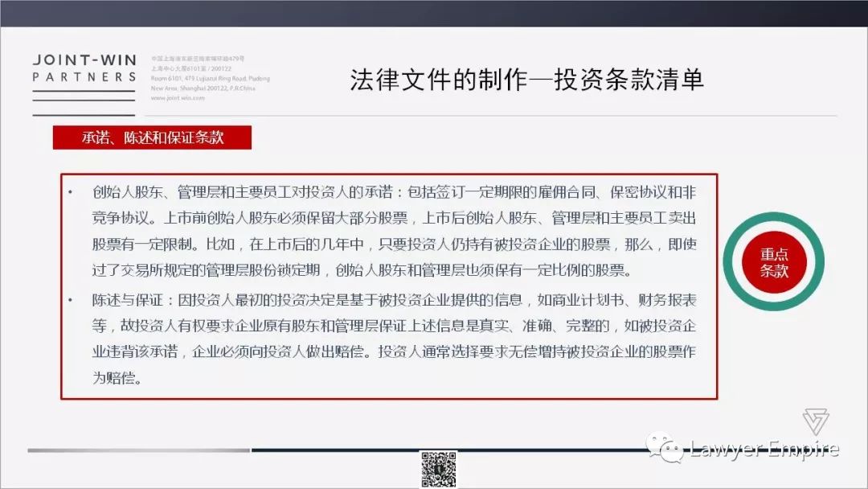Click the paragraph starting with 创始人股东、管理层
This screenshot has height=489, width=868.
coord(392,232)
